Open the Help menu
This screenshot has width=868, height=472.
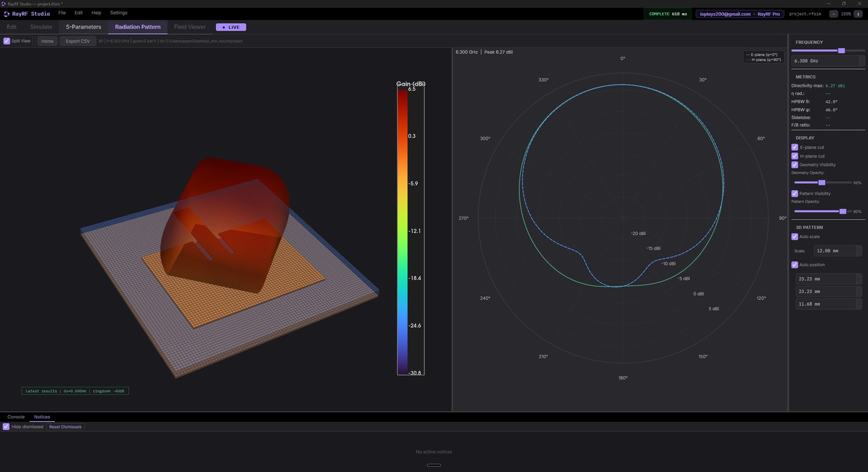point(96,13)
